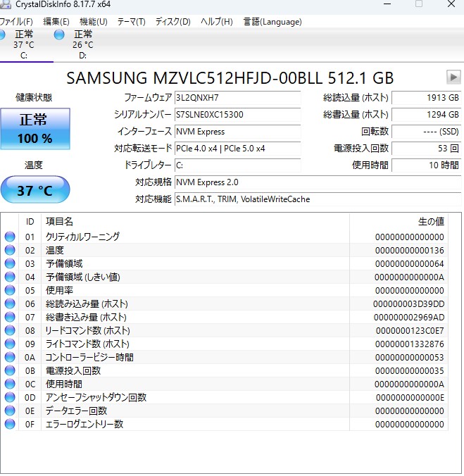Open the ヘルプ(H) menu
464x476 pixels.
pos(217,22)
